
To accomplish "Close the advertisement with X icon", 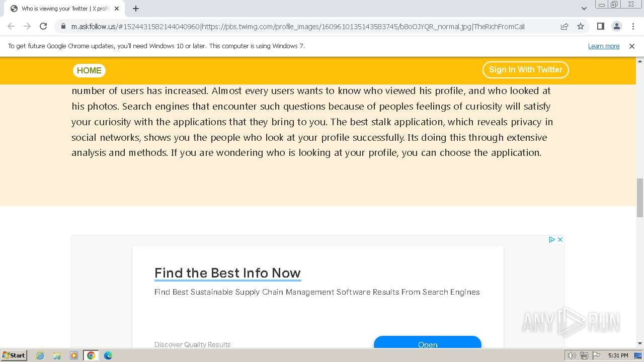I will coord(560,239).
